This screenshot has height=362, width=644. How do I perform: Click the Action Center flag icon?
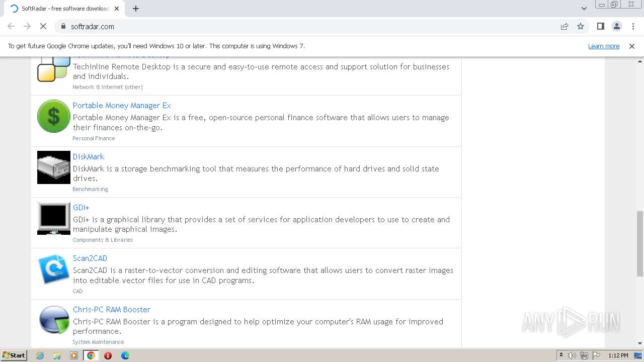[x=596, y=355]
